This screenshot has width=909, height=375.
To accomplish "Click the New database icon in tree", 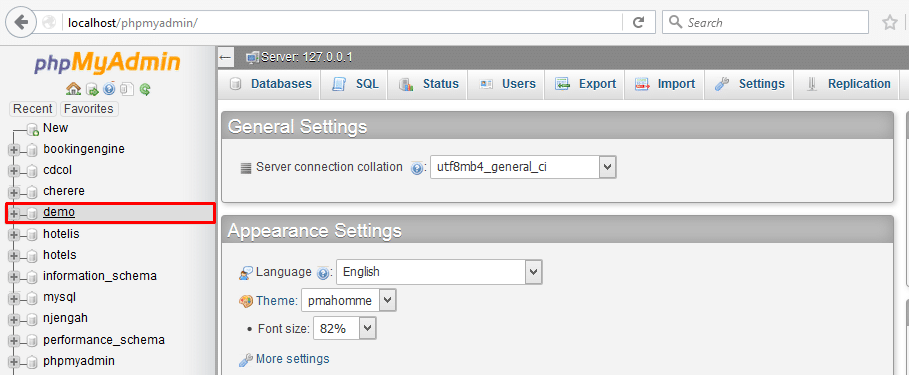I will tap(32, 129).
